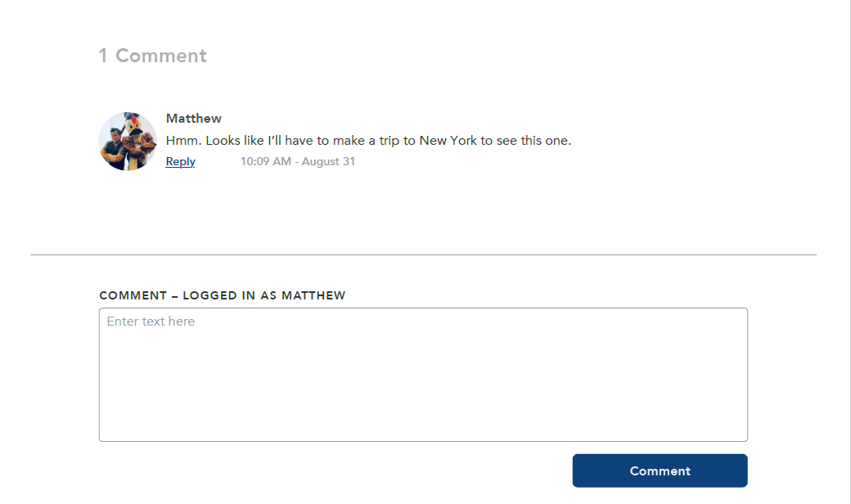
Task: Click the word "Hmm." starting the comment
Action: (183, 141)
